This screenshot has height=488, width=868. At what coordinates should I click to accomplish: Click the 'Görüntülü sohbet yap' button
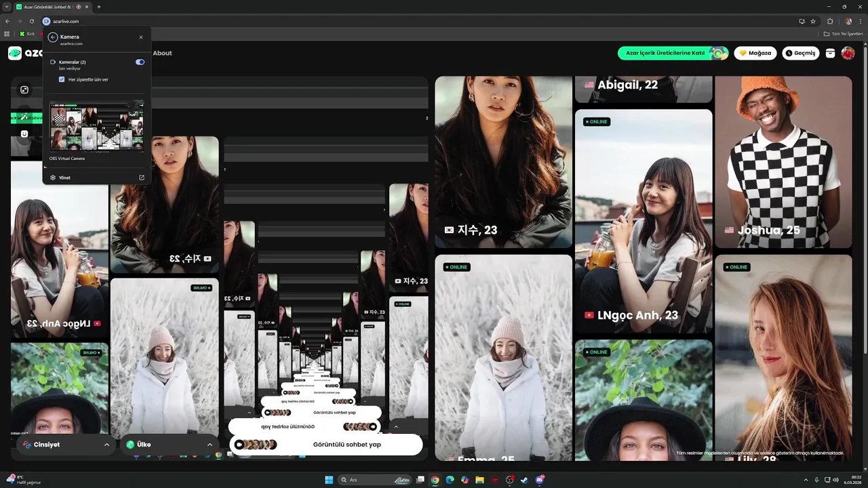[x=325, y=445]
